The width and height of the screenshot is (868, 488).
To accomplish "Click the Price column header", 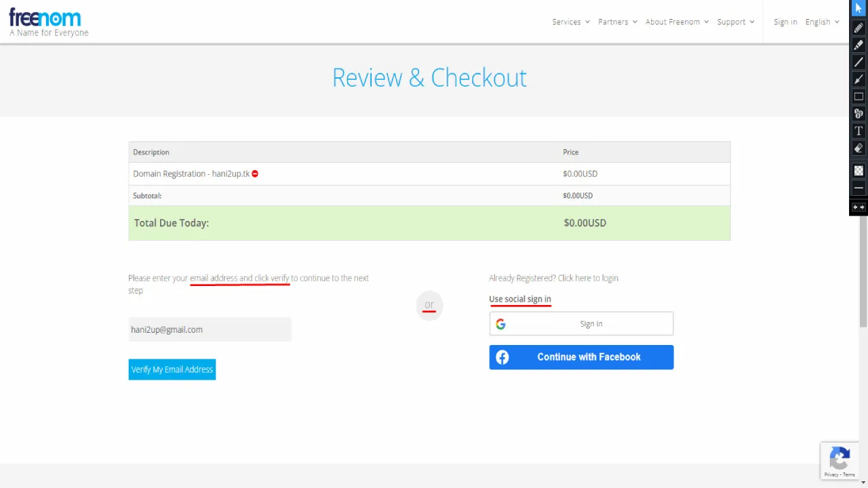I will (571, 152).
